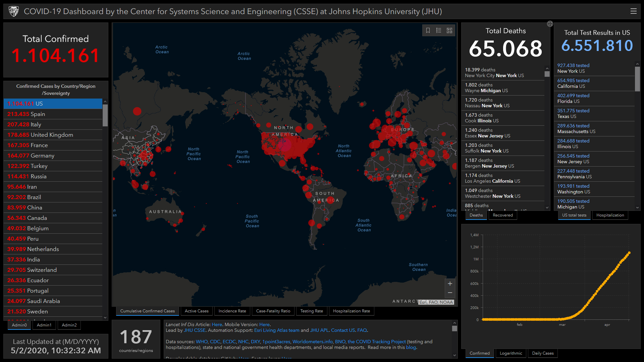Click the last data point on chart
Viewport: 644px width, 362px height.
[x=629, y=253]
